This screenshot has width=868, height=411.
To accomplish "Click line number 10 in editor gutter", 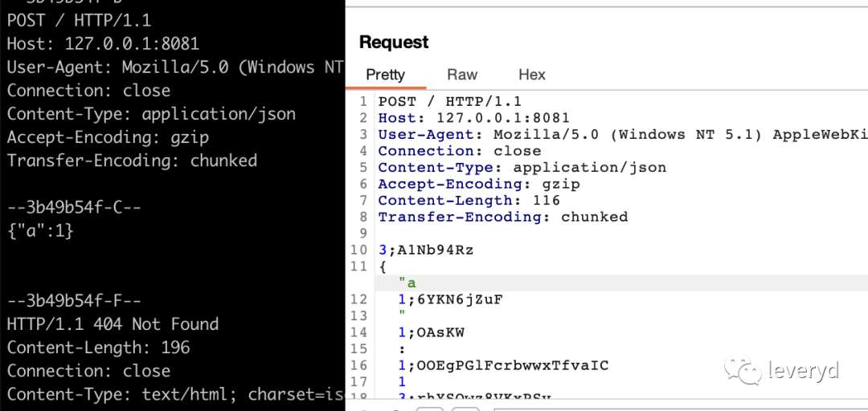I will [358, 250].
